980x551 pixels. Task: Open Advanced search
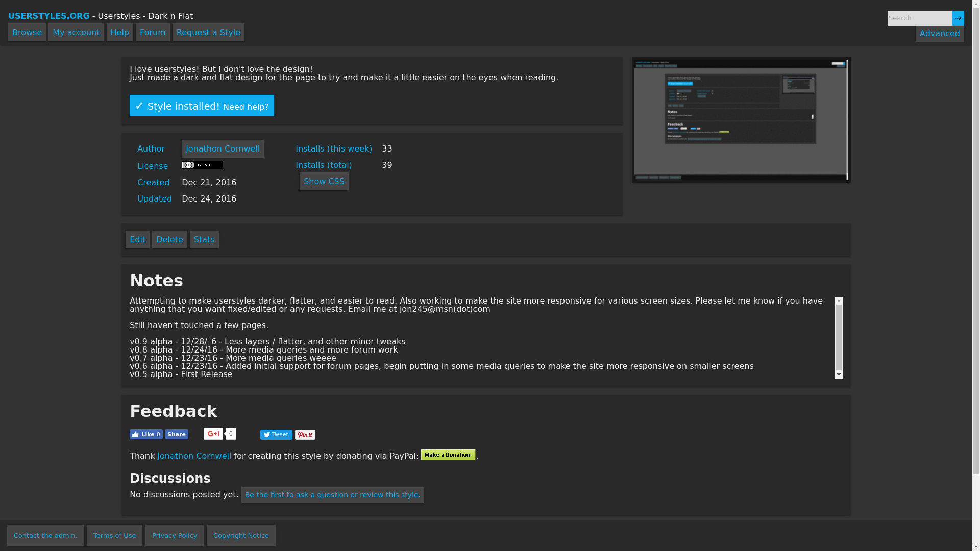click(940, 33)
